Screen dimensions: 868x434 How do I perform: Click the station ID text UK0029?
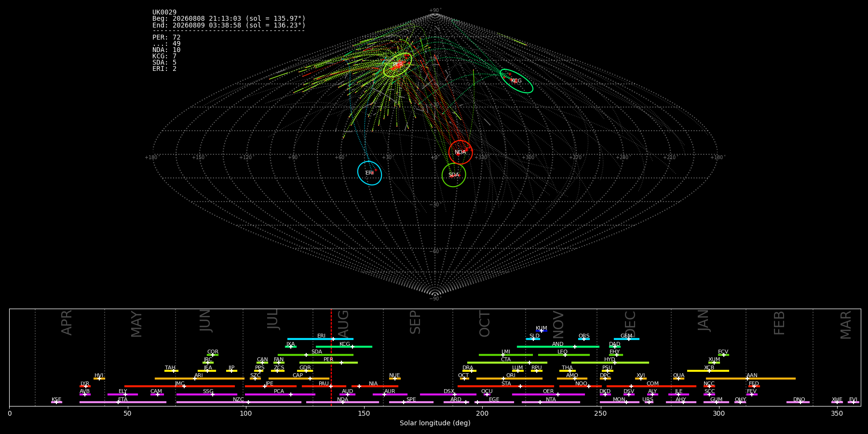point(164,13)
